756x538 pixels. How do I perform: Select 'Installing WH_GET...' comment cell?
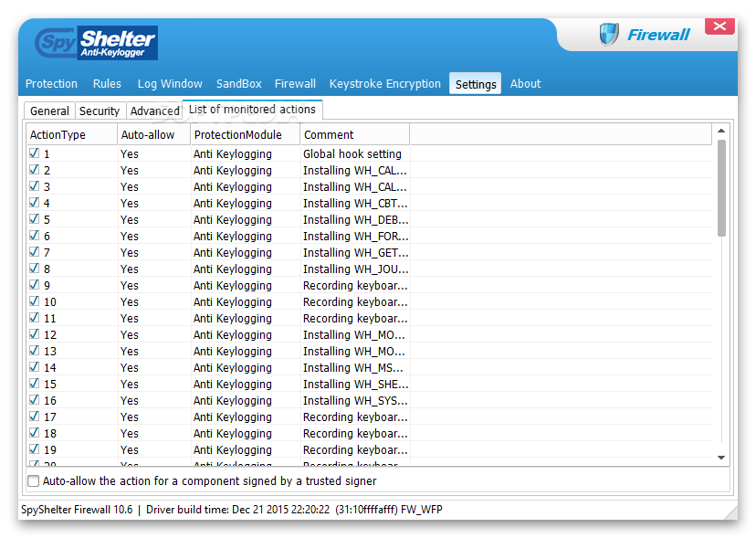point(356,252)
